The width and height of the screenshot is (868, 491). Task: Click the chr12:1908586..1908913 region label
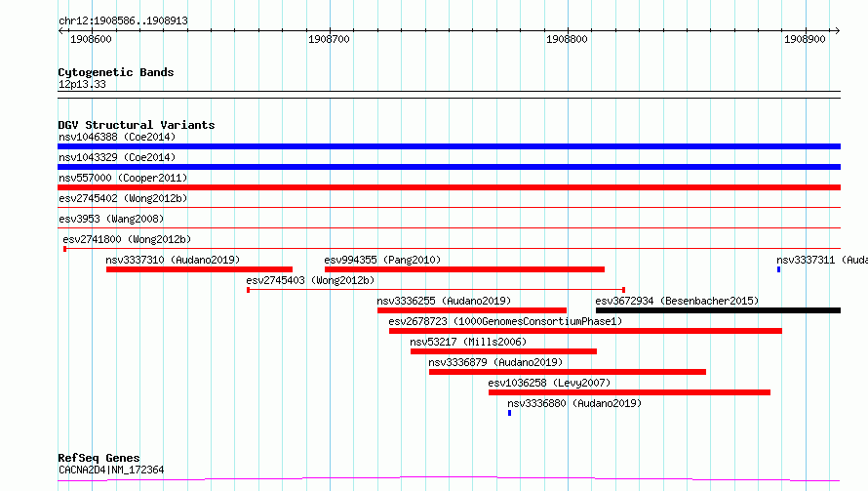pyautogui.click(x=124, y=21)
